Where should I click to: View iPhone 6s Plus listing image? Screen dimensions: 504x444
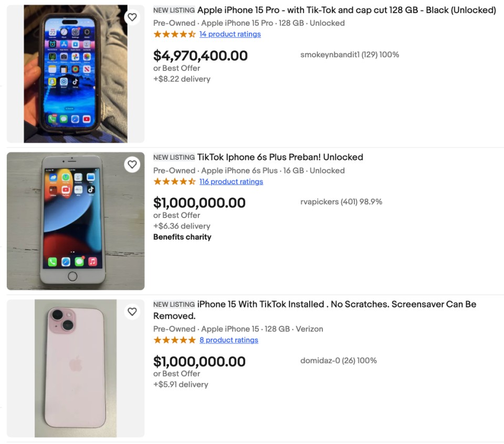[76, 221]
